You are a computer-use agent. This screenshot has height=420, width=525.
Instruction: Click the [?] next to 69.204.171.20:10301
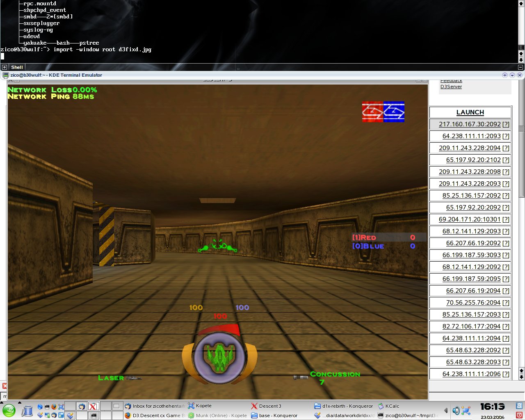[x=506, y=219]
